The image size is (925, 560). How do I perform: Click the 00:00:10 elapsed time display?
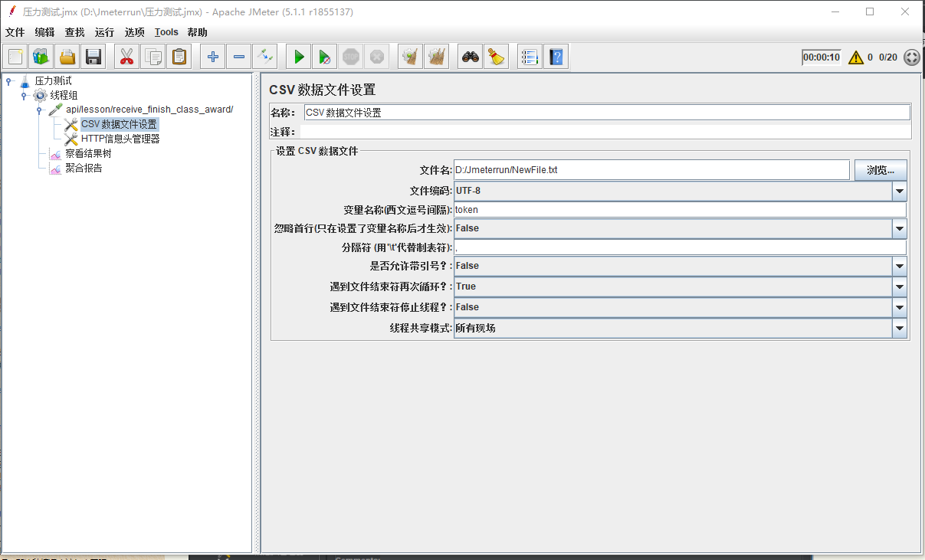click(822, 57)
